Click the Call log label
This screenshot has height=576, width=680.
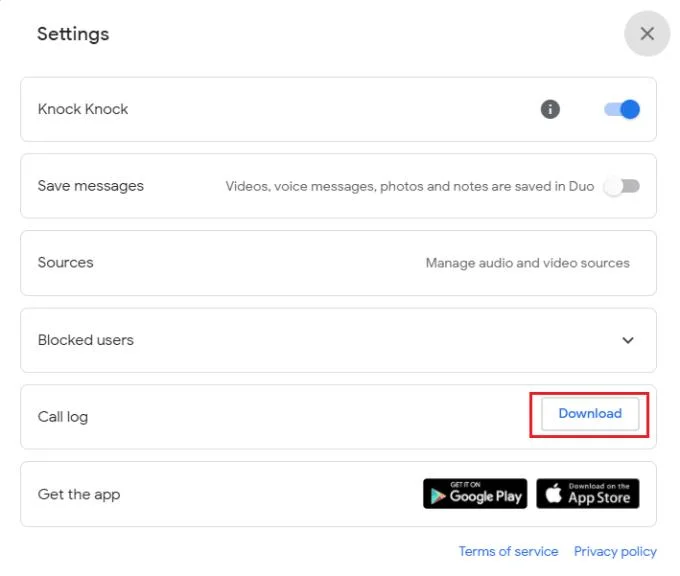63,417
